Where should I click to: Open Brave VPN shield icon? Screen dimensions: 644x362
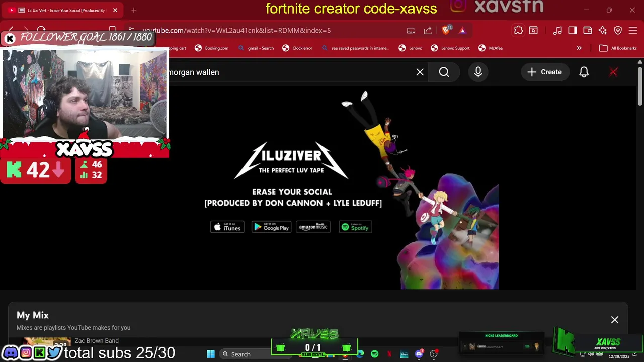click(618, 31)
